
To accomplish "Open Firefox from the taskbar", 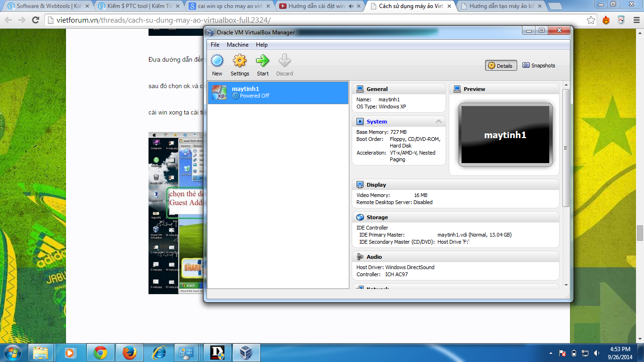I will click(x=129, y=353).
